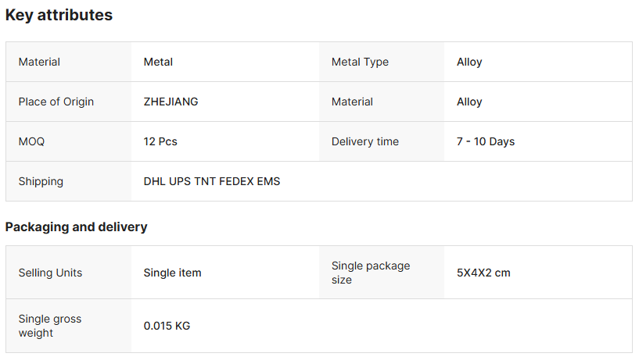Click the 12 Pcs value
The width and height of the screenshot is (639, 364).
[160, 141]
